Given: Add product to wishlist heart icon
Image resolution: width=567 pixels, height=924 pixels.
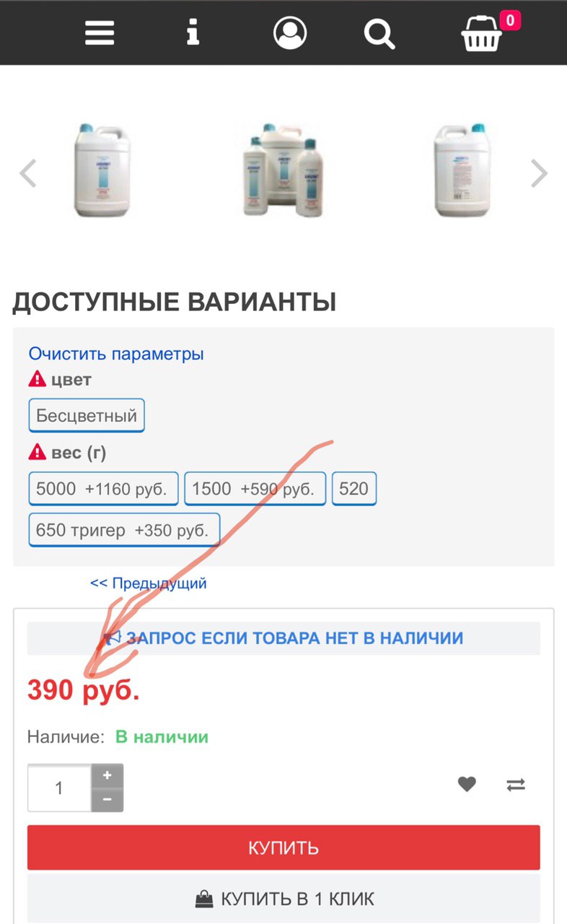Looking at the screenshot, I should (467, 783).
